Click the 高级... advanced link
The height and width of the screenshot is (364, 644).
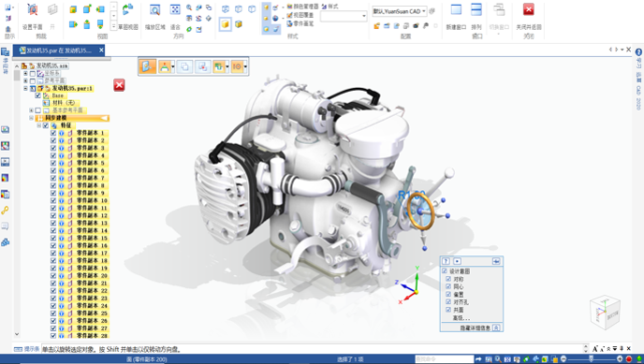(x=461, y=317)
